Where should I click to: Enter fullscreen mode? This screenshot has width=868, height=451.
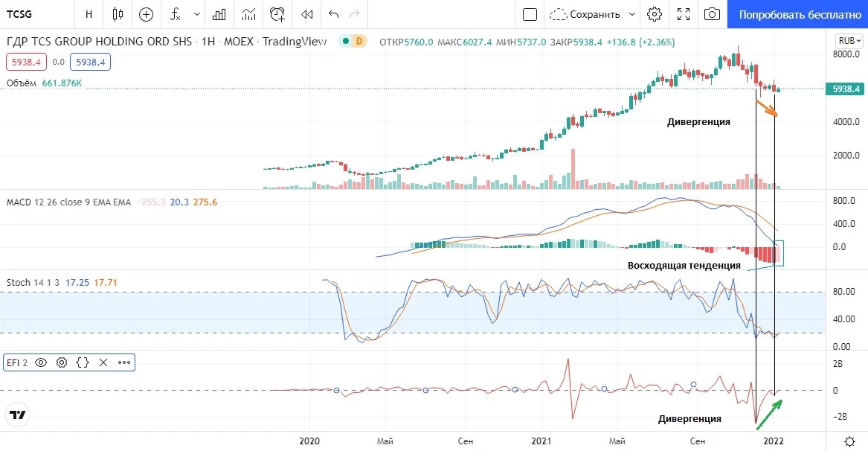click(x=684, y=14)
